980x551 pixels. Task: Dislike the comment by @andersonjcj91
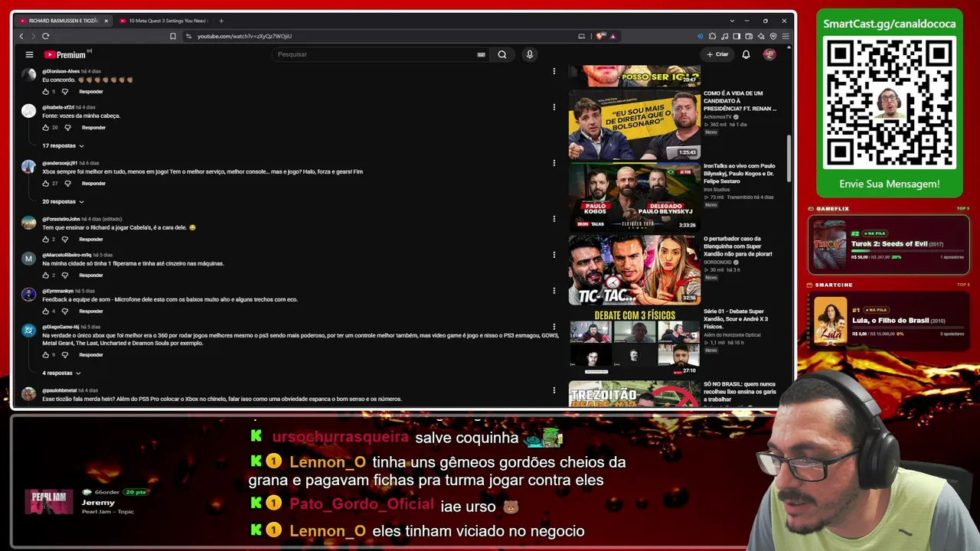(x=67, y=184)
